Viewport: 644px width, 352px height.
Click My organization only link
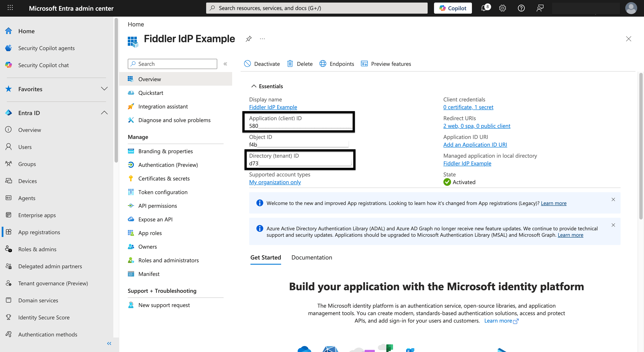pyautogui.click(x=275, y=182)
